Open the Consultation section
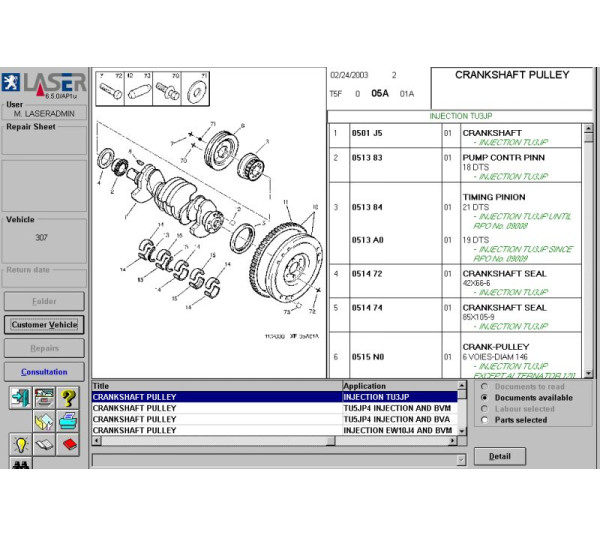This screenshot has height=536, width=600. [44, 372]
